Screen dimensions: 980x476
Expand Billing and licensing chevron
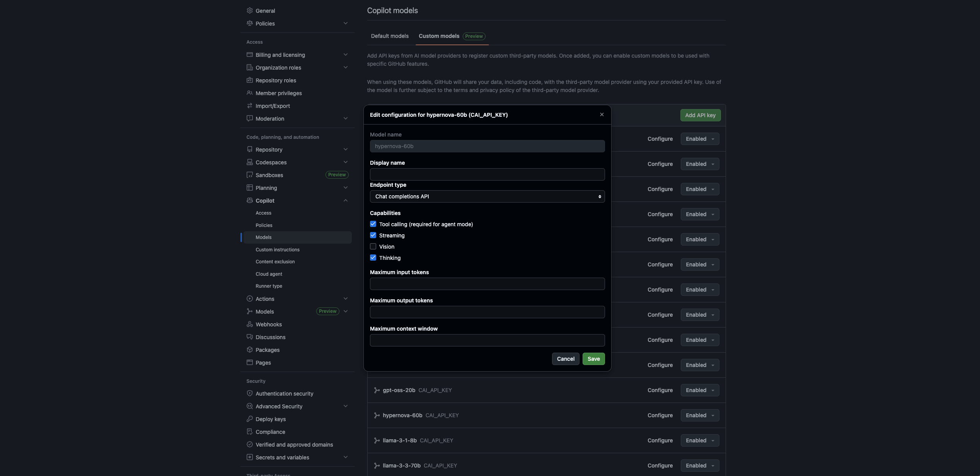pos(346,55)
